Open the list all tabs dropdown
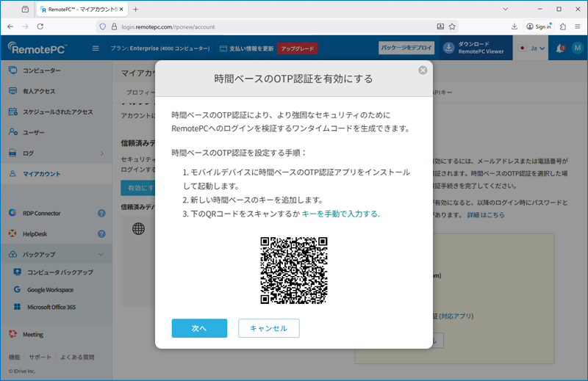Viewport: 588px width, 381px height. point(505,9)
